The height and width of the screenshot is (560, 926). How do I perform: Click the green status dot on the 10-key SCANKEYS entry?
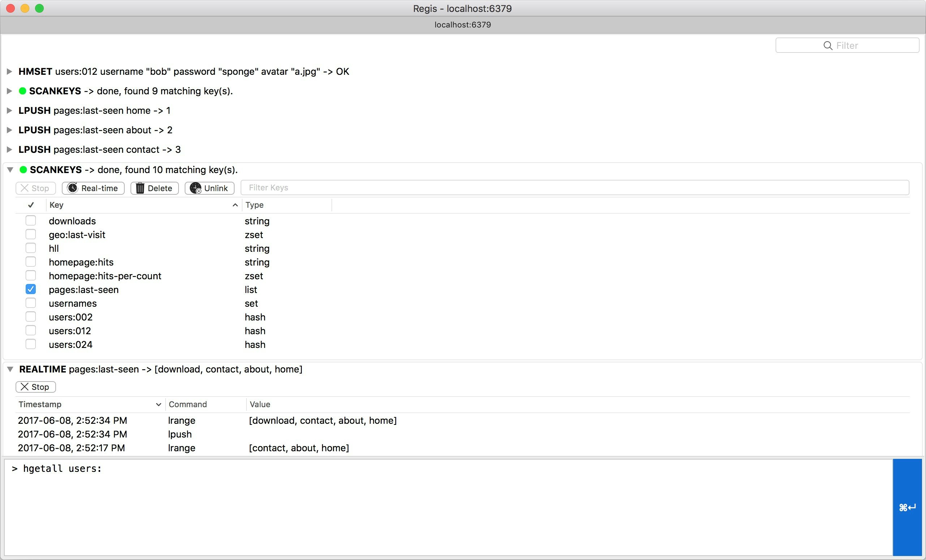[23, 170]
